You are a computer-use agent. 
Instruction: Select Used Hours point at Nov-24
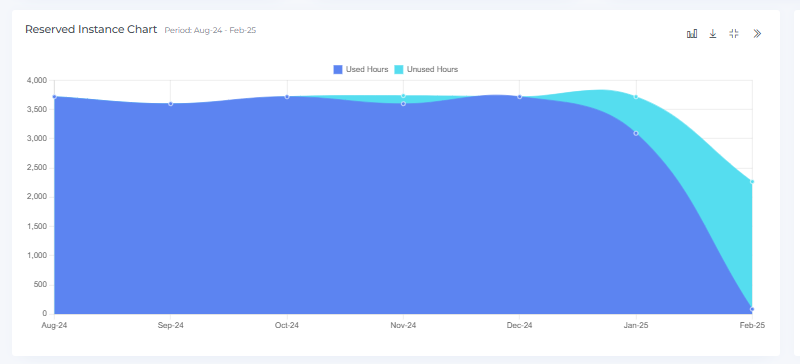pos(403,104)
